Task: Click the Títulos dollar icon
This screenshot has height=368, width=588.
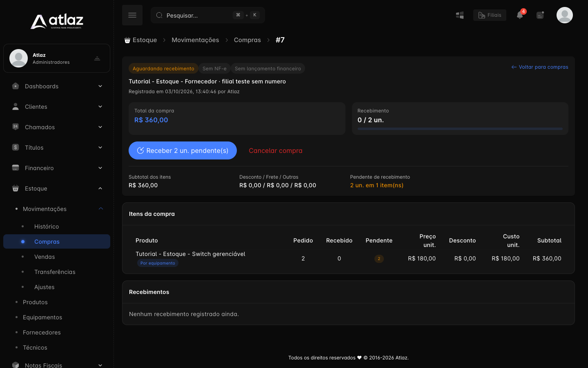Action: pyautogui.click(x=16, y=147)
